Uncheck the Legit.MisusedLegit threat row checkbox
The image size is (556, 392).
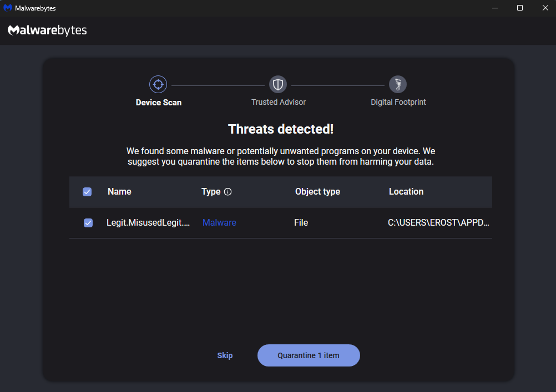pos(88,222)
